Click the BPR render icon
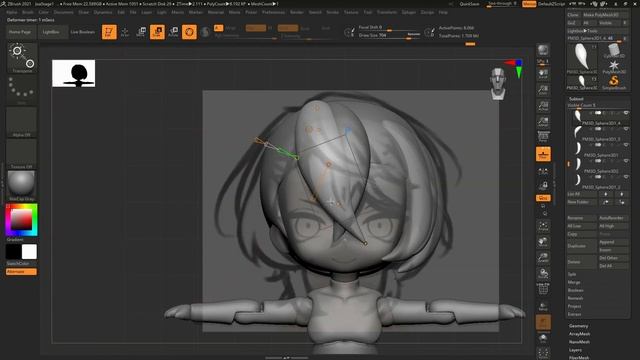Screen dimensions: 640x360 543,50
